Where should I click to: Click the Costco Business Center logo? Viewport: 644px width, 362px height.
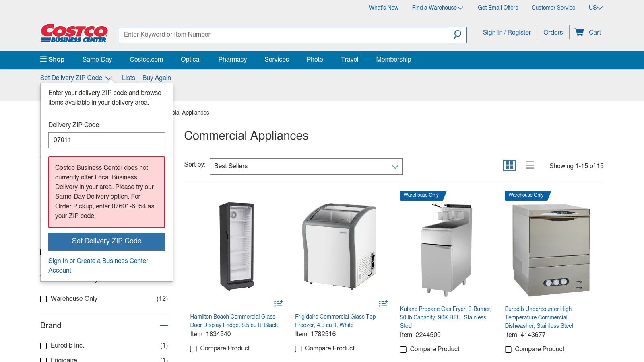tap(74, 33)
